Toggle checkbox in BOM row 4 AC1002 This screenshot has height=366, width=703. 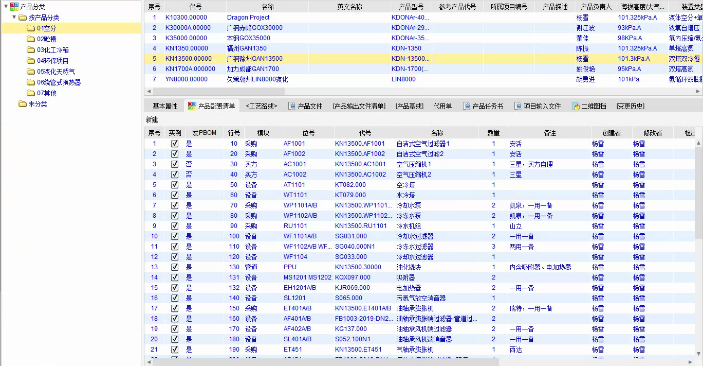[x=174, y=174]
